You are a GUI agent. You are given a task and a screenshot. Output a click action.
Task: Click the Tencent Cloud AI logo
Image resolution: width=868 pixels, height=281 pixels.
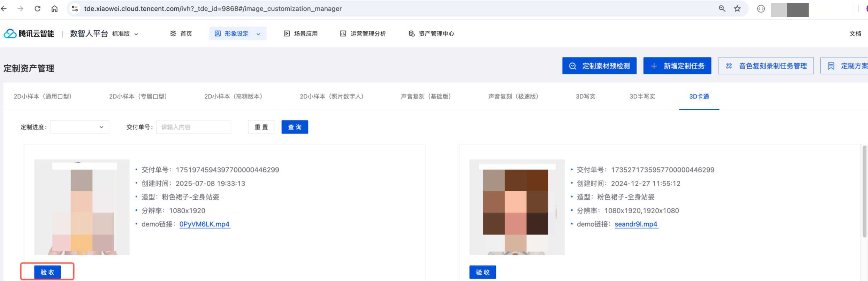(x=29, y=34)
